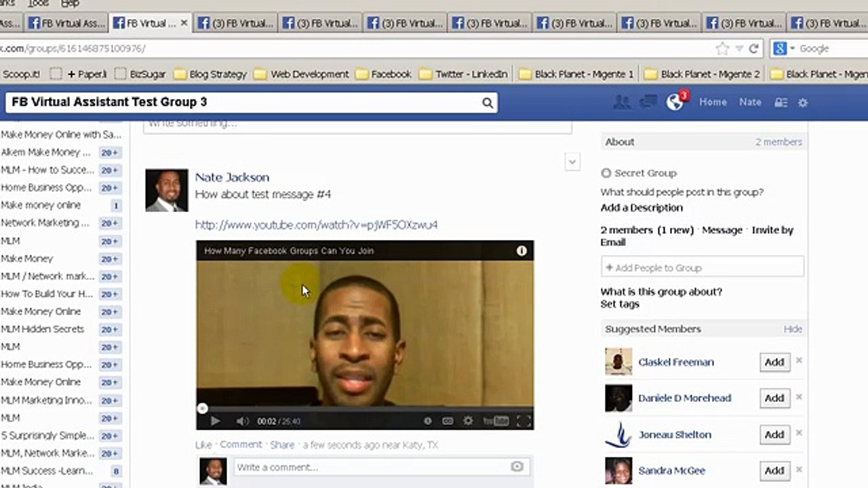Like Nate Jackson's test message post
868x488 pixels.
click(x=203, y=445)
